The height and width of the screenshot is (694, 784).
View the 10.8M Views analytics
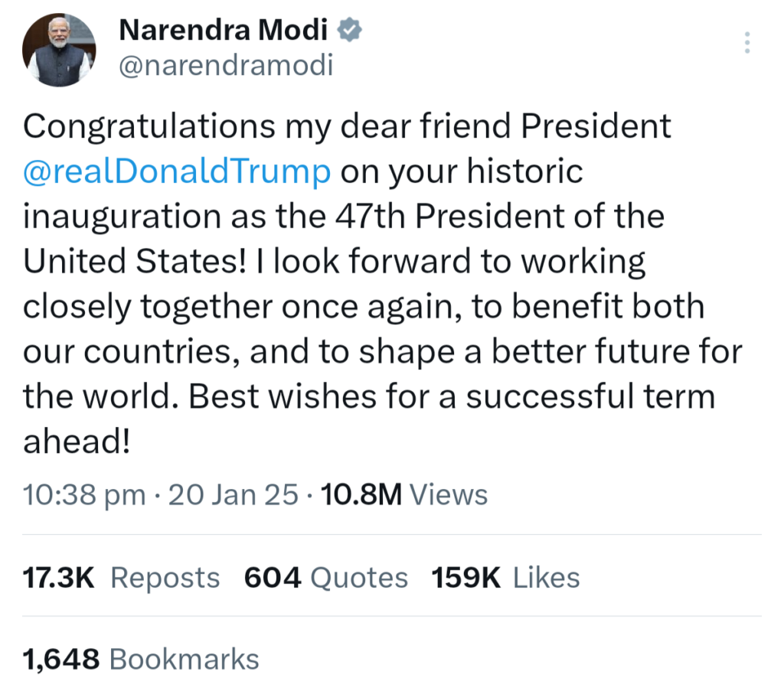click(404, 495)
